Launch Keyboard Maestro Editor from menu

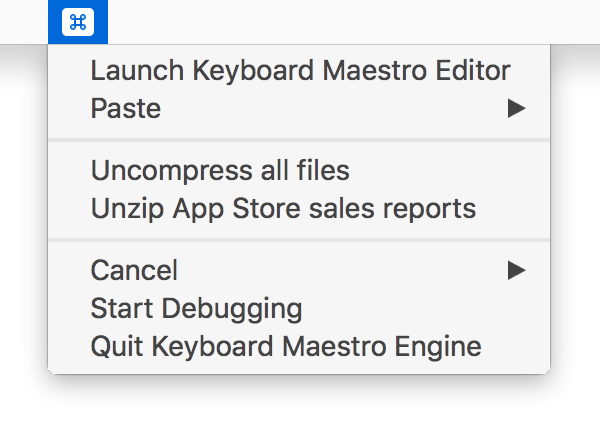[299, 70]
